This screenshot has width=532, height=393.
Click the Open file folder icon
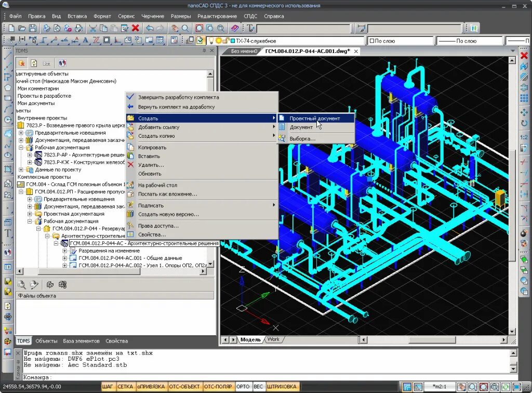[22, 28]
